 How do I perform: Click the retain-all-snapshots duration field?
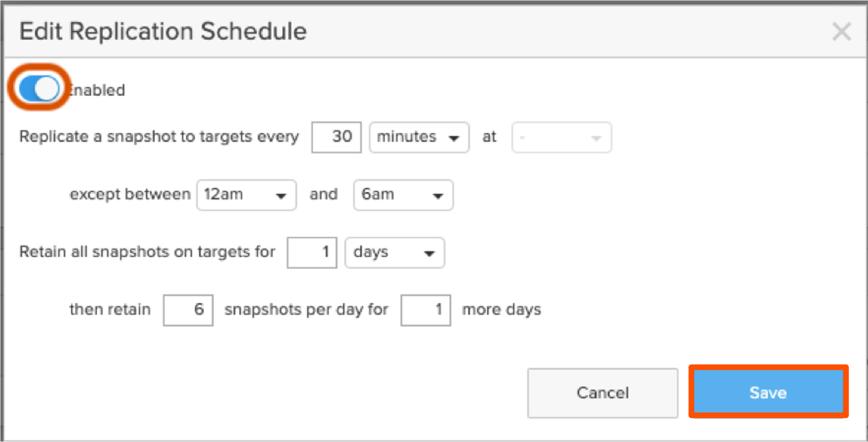pos(312,252)
